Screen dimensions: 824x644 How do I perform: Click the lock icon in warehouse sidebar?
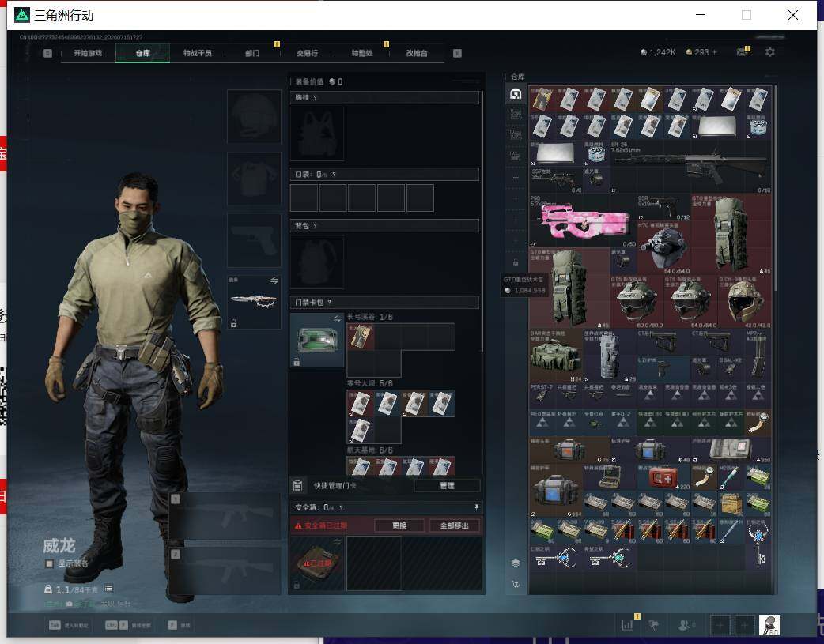[516, 262]
